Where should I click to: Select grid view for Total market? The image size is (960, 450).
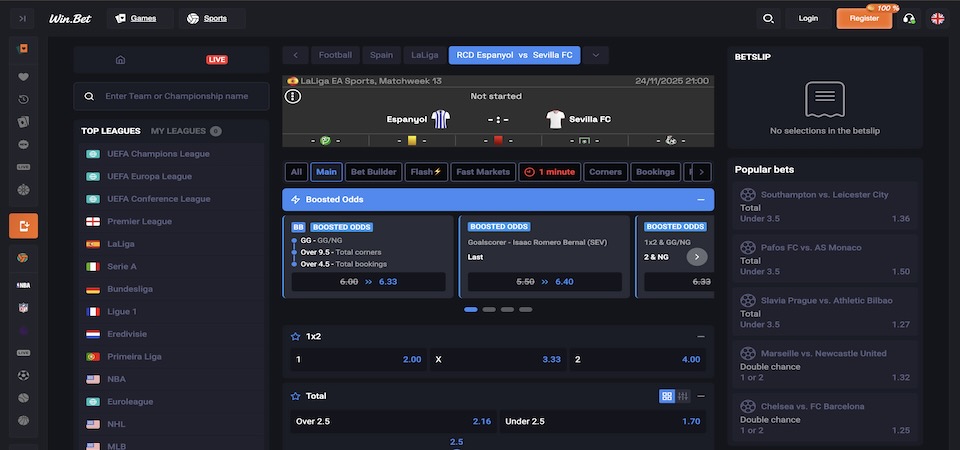pos(667,396)
